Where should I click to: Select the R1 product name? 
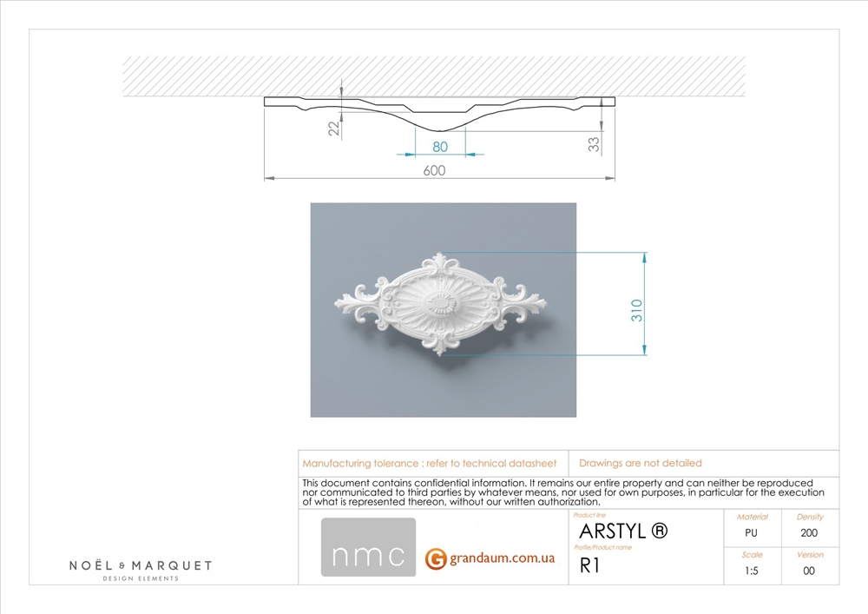[590, 567]
